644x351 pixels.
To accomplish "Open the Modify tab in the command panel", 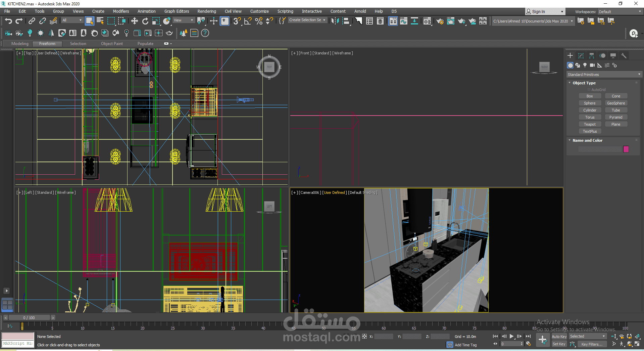I will click(x=581, y=56).
